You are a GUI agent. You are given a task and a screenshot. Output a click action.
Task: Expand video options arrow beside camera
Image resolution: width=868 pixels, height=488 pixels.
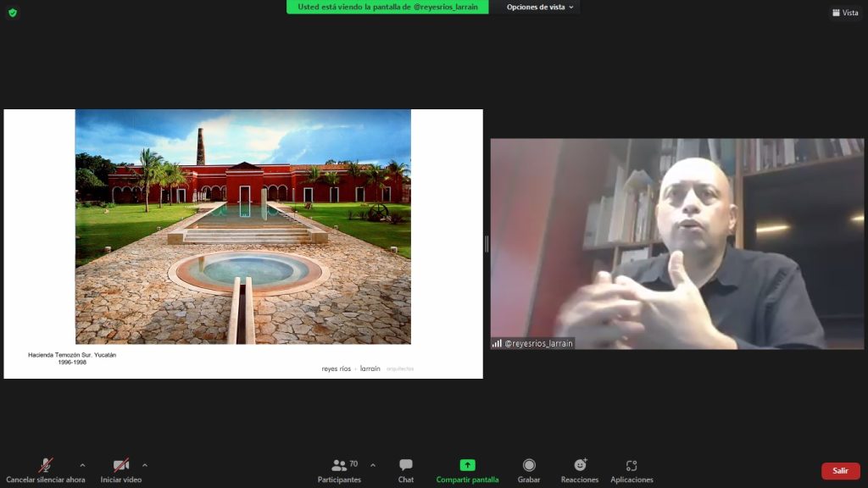[144, 465]
